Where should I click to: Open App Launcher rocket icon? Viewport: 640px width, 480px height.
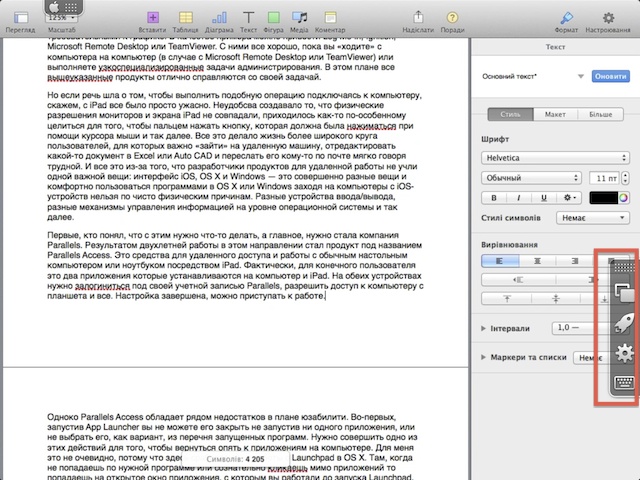pyautogui.click(x=624, y=323)
